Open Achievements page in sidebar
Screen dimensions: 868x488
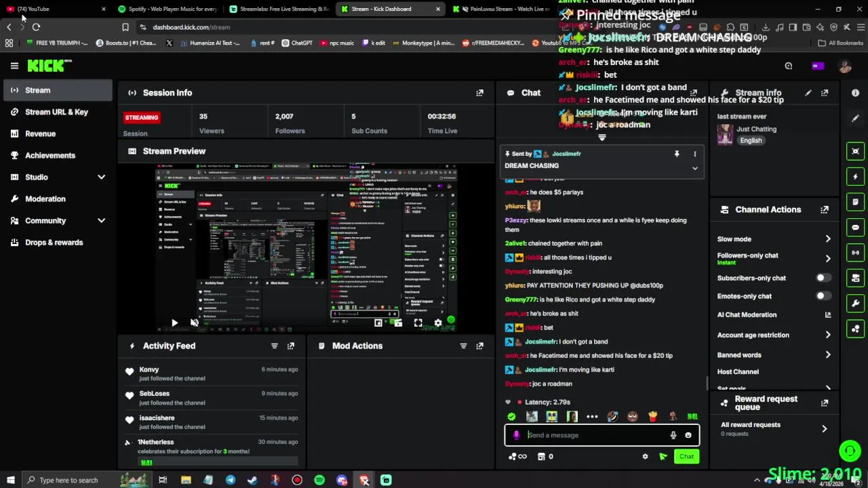[x=57, y=155]
